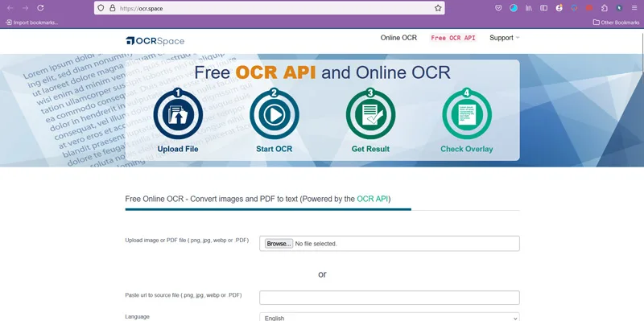Click the address bar showing ocr.space
The image size is (644, 321).
click(270, 8)
